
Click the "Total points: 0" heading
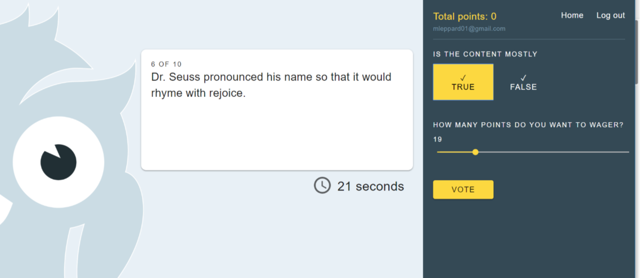[465, 16]
